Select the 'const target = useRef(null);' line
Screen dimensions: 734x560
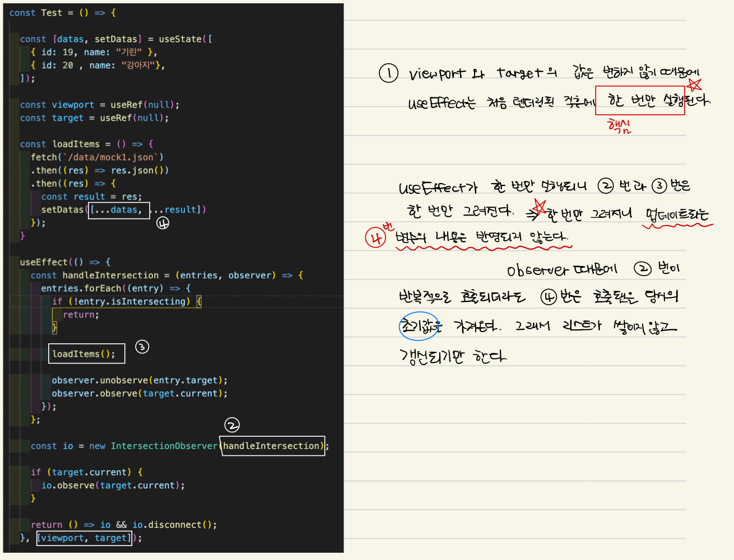click(x=94, y=118)
